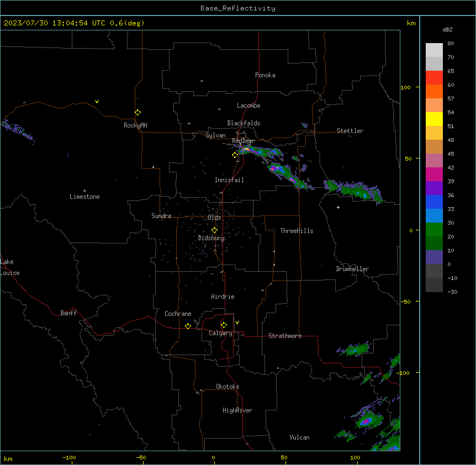Click the dBZ legend heading

(x=447, y=29)
